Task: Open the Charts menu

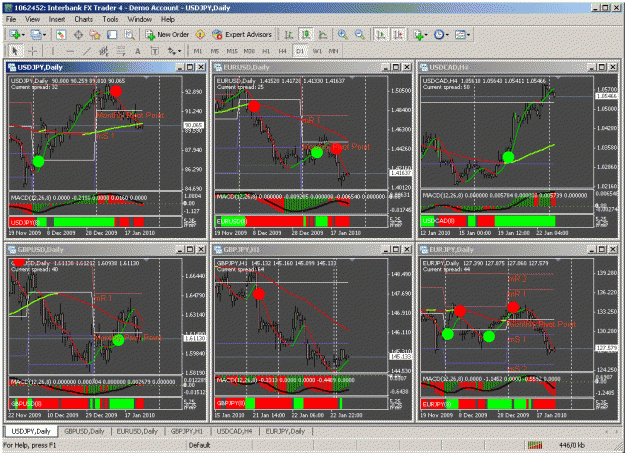Action: point(83,19)
